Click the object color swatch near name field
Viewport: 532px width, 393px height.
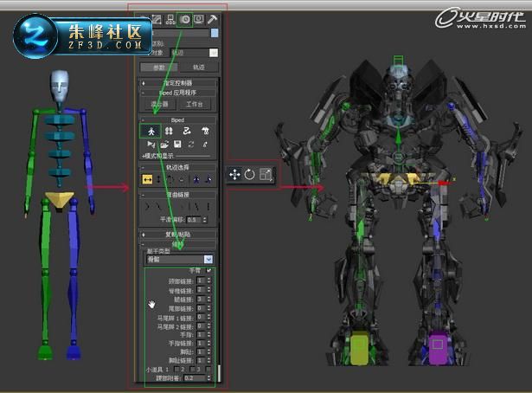(215, 33)
